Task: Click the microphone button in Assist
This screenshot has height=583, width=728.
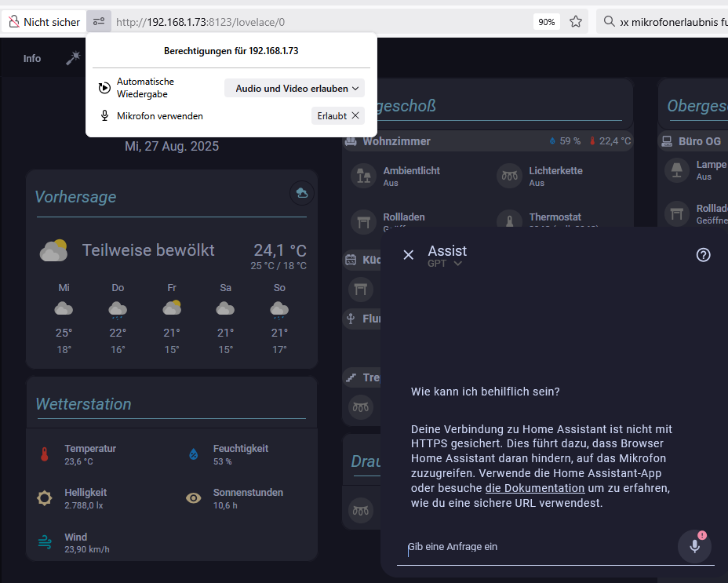Action: [694, 546]
